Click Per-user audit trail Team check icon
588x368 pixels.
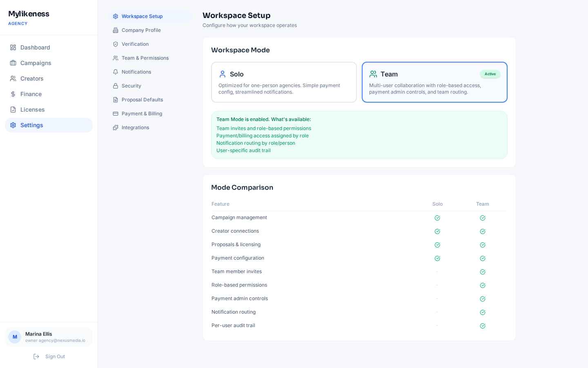point(483,326)
